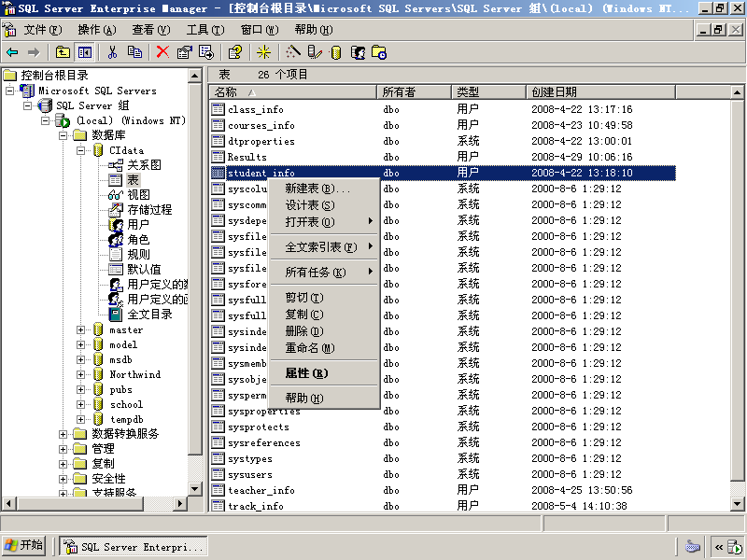Click the New Job folder-clock icon

click(x=379, y=52)
